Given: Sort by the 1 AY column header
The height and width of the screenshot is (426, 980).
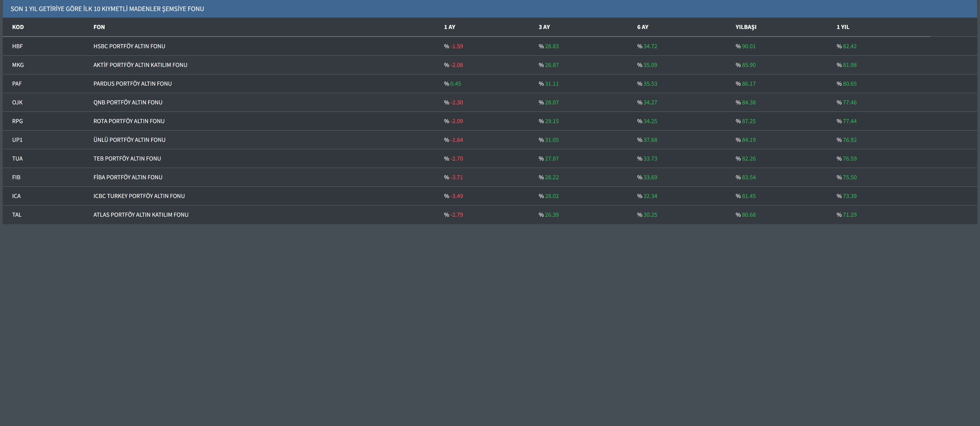Looking at the screenshot, I should 449,27.
